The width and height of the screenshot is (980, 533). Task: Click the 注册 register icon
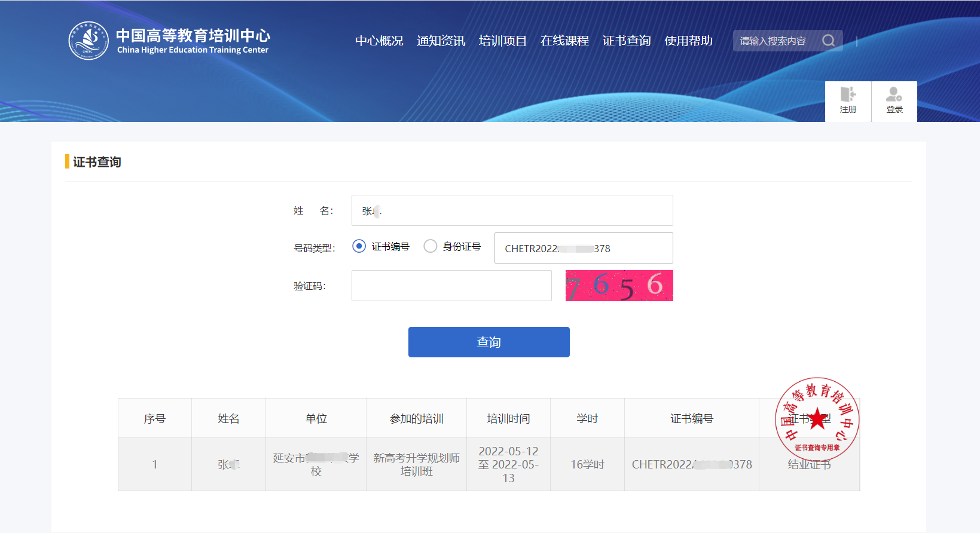click(x=848, y=101)
